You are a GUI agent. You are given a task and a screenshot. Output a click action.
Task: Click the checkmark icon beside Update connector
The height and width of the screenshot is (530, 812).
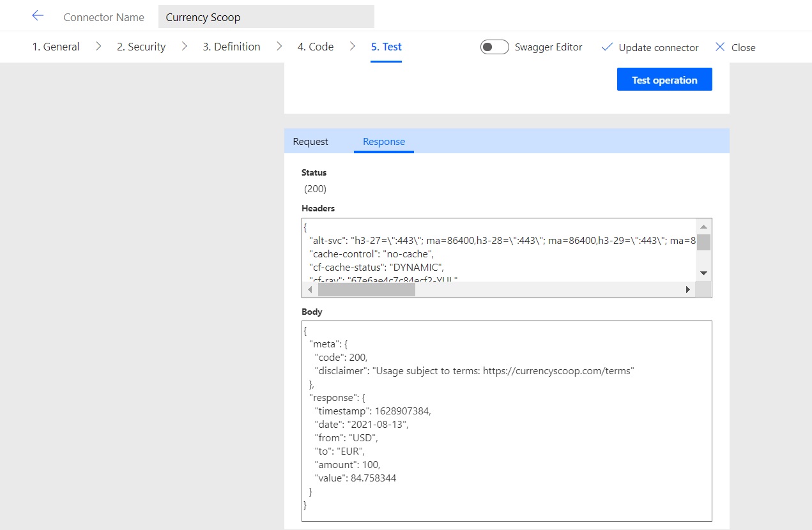tap(606, 47)
